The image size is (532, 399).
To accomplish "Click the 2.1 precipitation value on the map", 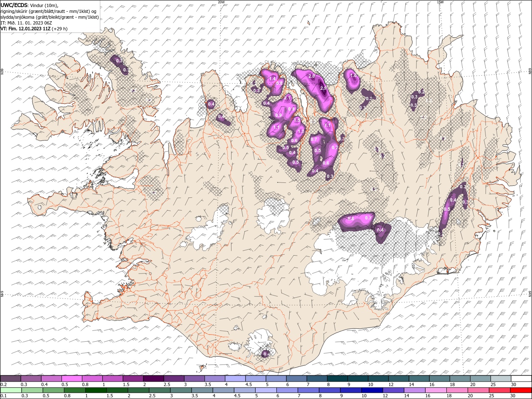I will (x=287, y=98).
